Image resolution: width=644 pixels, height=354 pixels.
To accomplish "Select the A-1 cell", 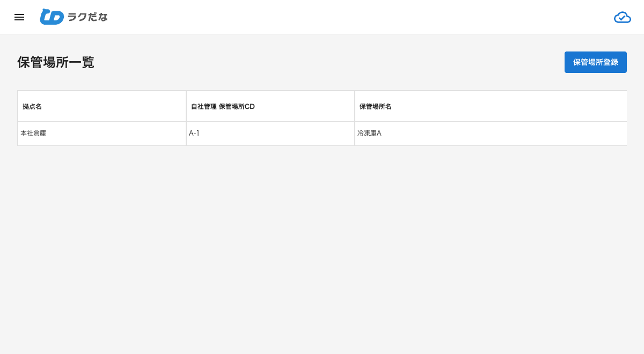I will [270, 134].
